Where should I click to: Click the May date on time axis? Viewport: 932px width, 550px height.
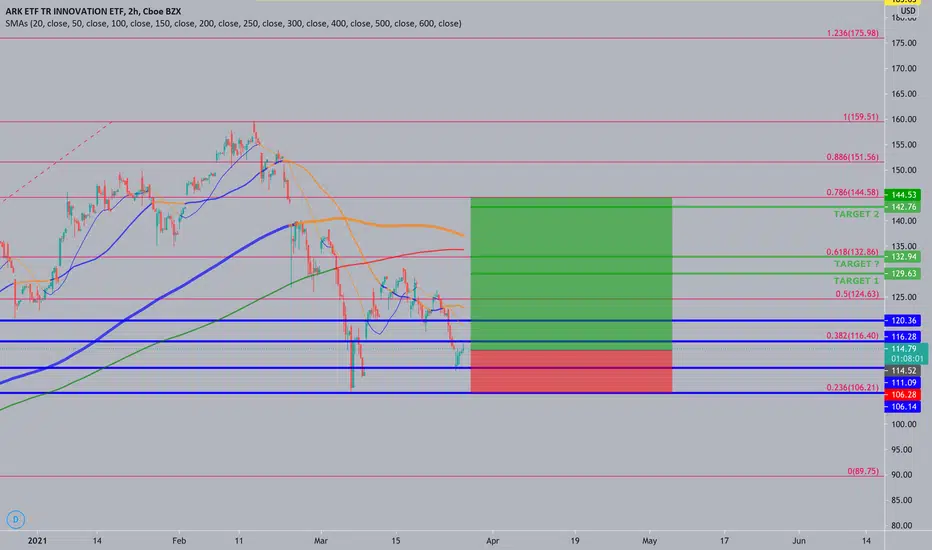(x=650, y=541)
